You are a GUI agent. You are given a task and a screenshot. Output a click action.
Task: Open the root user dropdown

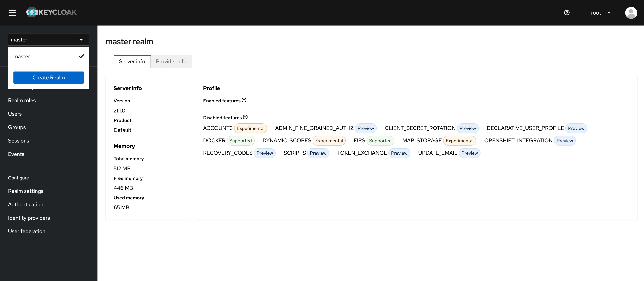click(600, 13)
